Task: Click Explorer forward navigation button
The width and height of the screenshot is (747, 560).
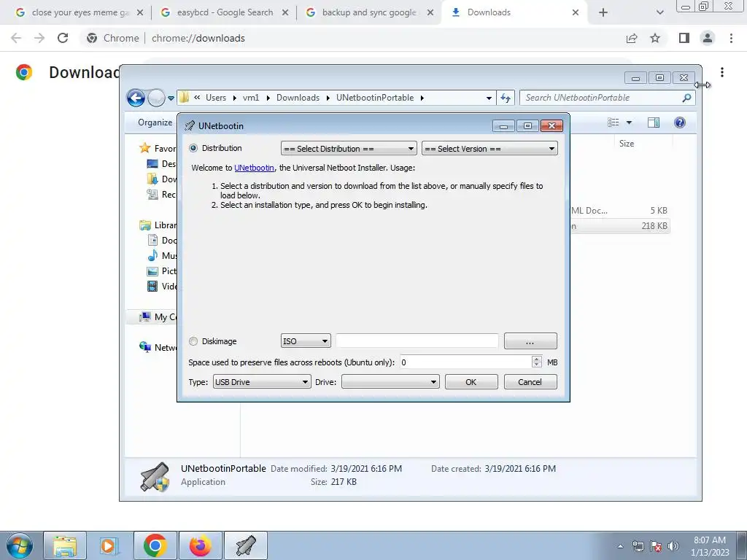Action: [156, 98]
